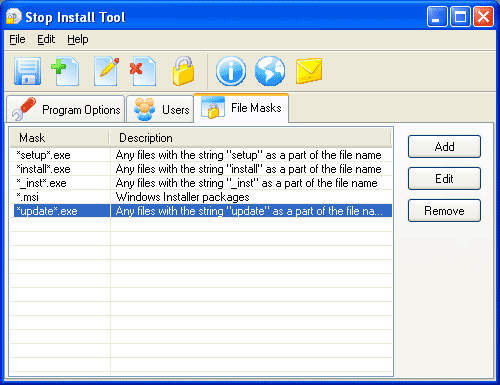Click the Windows Installer packages description
The width and height of the screenshot is (500, 385).
(x=183, y=197)
